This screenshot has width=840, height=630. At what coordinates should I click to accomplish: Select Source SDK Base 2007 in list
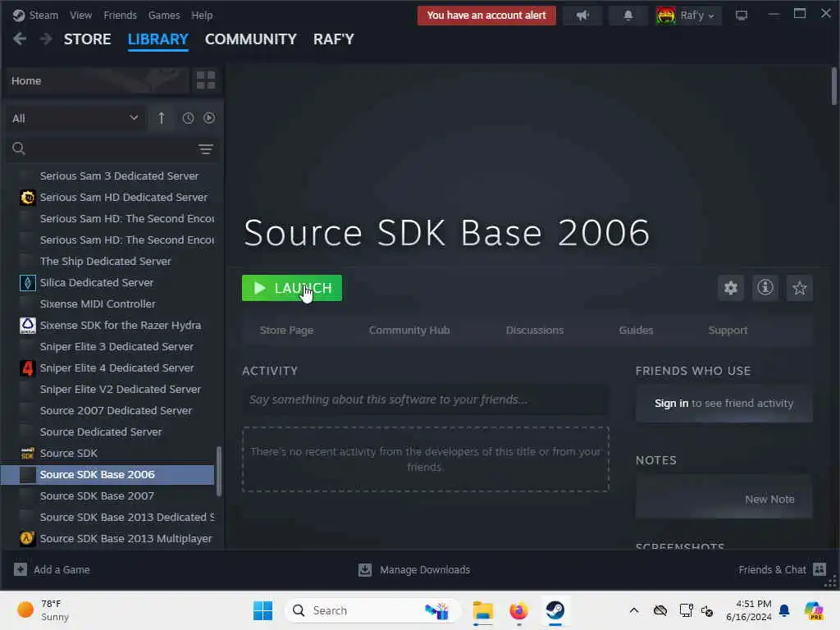(107, 495)
